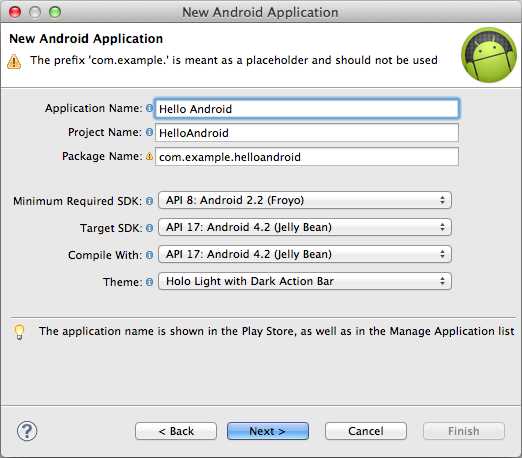Cancel the new application wizard

(x=366, y=431)
